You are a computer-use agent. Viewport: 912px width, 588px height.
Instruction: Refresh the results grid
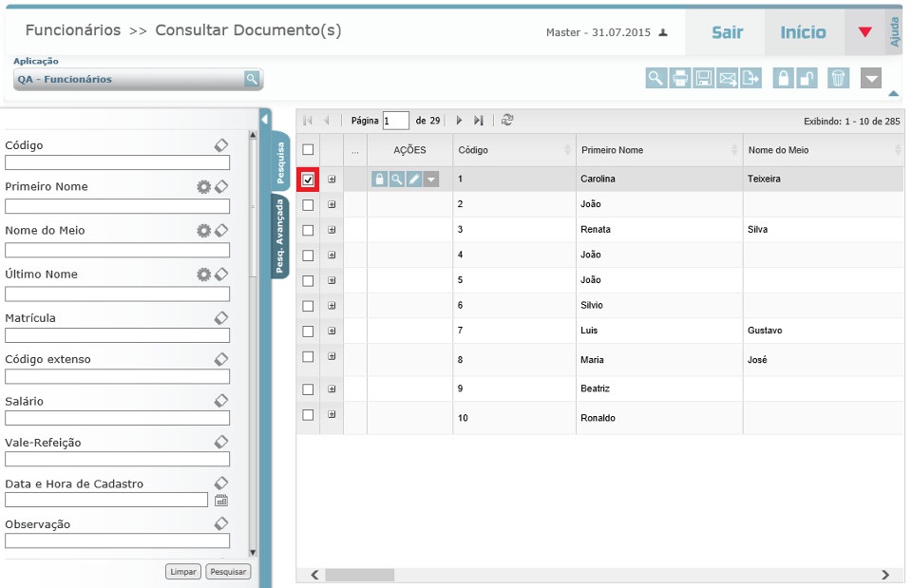point(504,120)
